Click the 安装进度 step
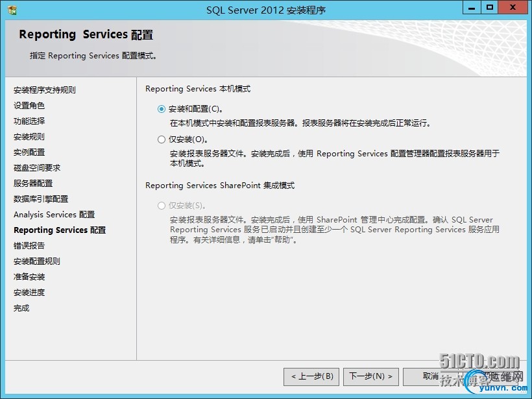The image size is (532, 399). (29, 293)
